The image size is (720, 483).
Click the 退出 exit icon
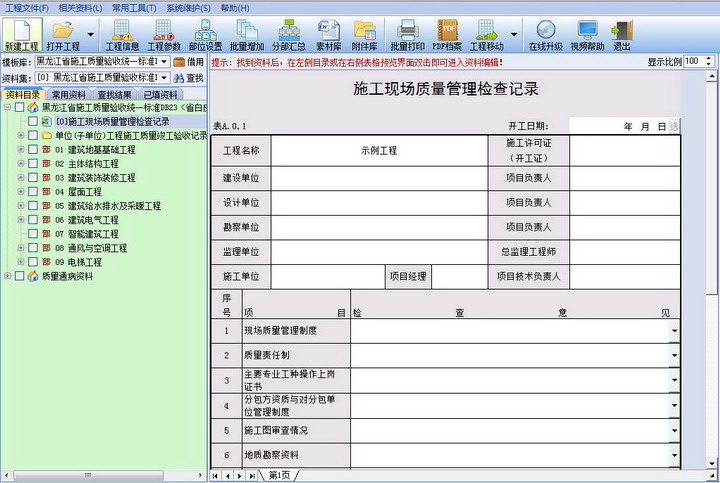622,35
